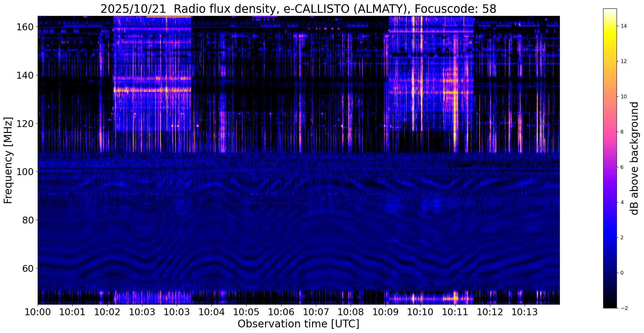Click the plot title mentioning e-CALLISTO (ALMATY)
Image resolution: width=644 pixels, height=333 pixels.
click(298, 9)
